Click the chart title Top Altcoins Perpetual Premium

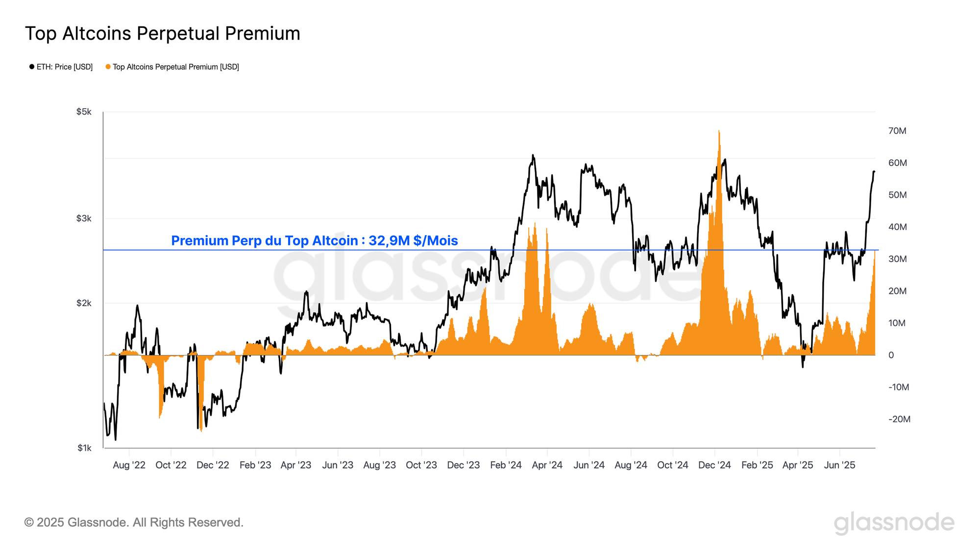pyautogui.click(x=163, y=33)
